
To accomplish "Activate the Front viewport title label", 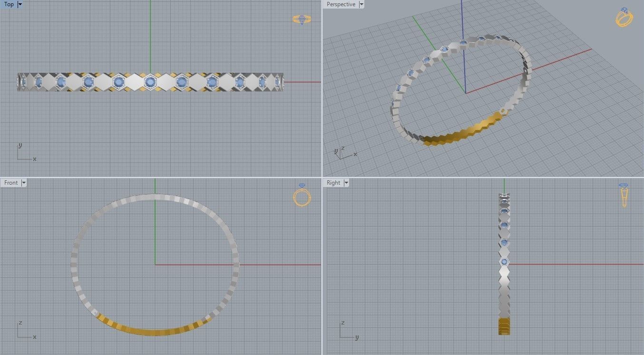I will (11, 183).
